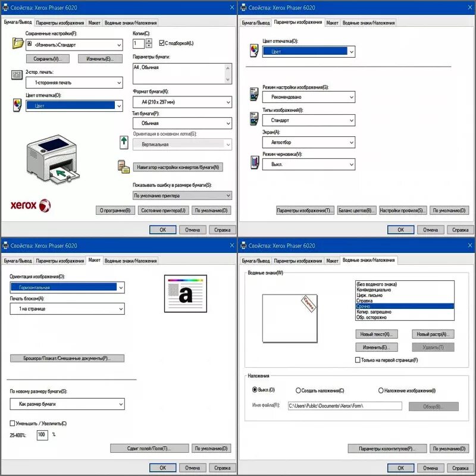Open Формат бумаги dropdown
Image resolution: width=476 pixels, height=476 pixels.
click(182, 102)
